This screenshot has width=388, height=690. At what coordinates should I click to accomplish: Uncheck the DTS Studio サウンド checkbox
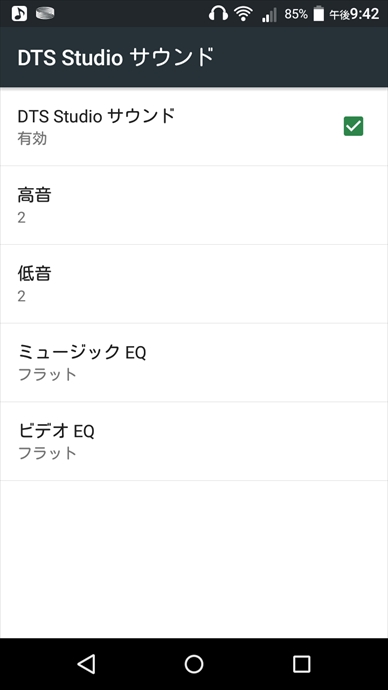tap(353, 126)
